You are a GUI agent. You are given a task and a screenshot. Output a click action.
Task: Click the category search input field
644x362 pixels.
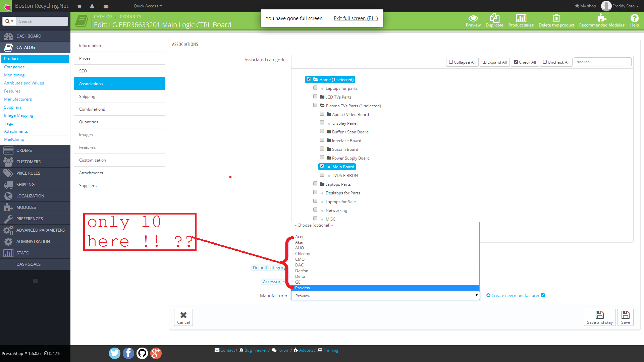pyautogui.click(x=602, y=62)
